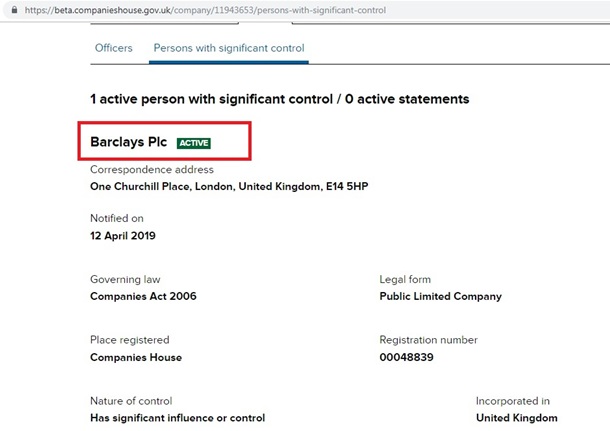Viewport: 610px width, 431px height.
Task: Click the Registration number label
Action: (x=431, y=340)
